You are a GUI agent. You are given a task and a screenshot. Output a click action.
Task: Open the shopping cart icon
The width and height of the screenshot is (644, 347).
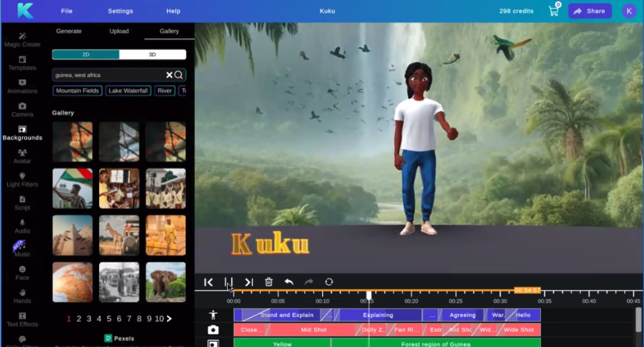554,11
